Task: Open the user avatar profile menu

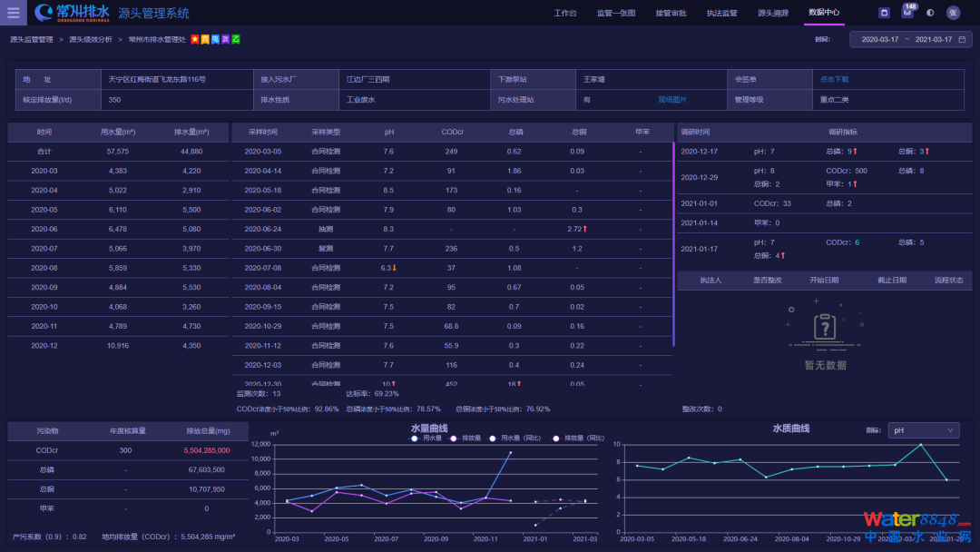Action: coord(953,13)
